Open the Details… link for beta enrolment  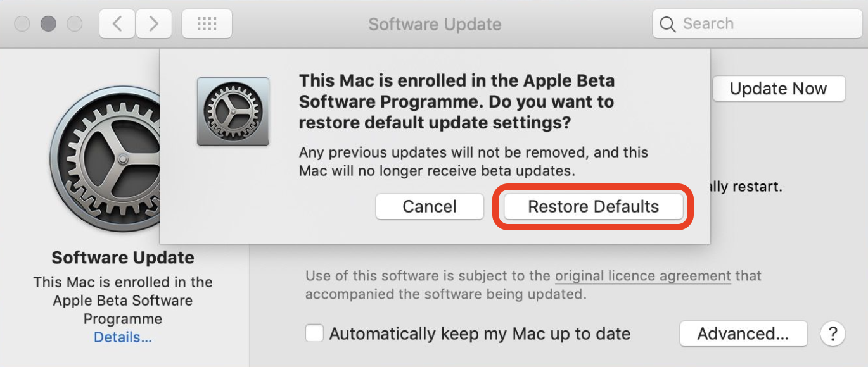pyautogui.click(x=123, y=337)
